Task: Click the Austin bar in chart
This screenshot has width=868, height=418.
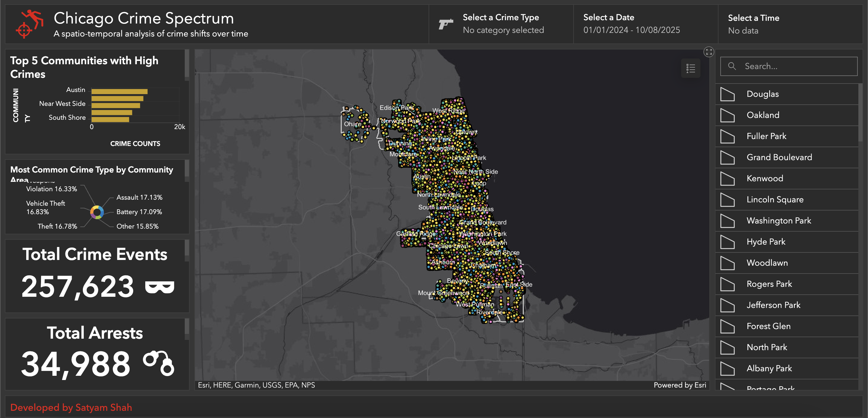Action: pos(119,91)
